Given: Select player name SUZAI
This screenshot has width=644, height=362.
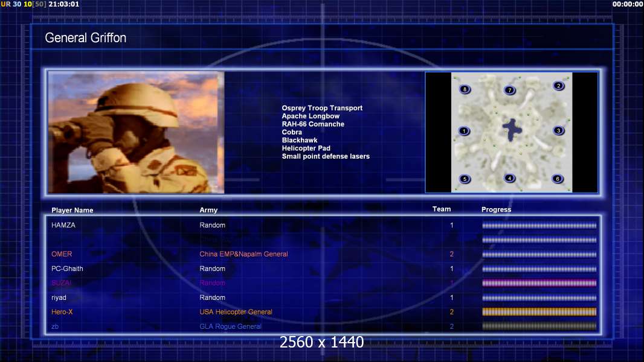Looking at the screenshot, I should coord(61,283).
